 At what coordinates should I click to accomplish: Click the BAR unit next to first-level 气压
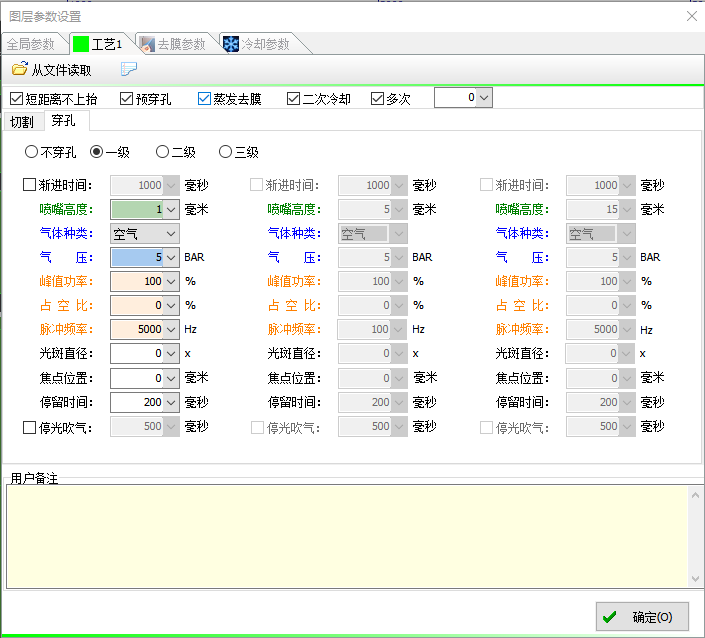click(194, 258)
